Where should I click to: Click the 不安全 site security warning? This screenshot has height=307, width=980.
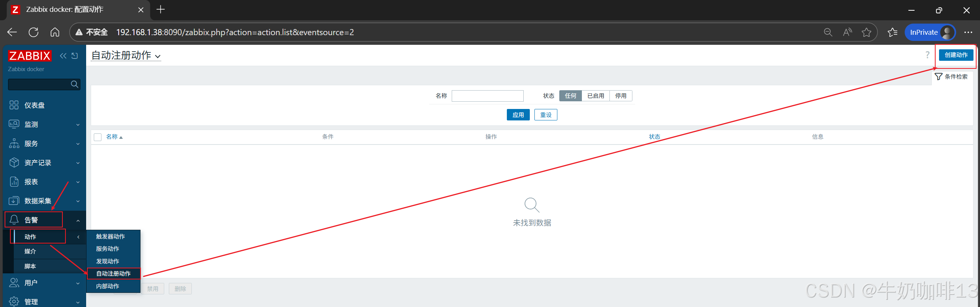point(91,32)
